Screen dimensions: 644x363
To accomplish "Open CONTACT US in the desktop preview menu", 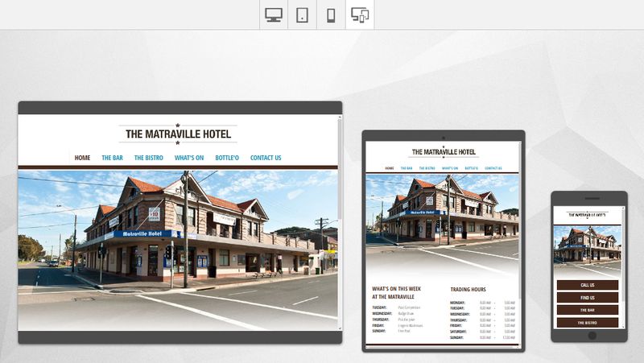I will [x=266, y=158].
